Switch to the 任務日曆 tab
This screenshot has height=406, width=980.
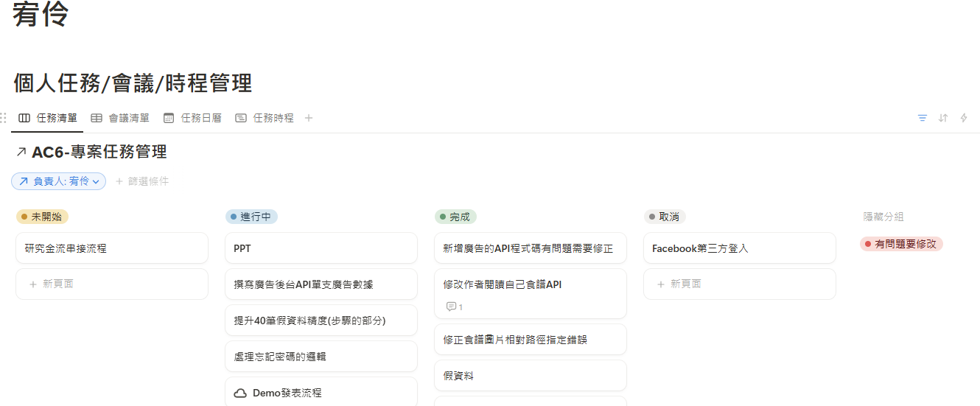point(192,118)
